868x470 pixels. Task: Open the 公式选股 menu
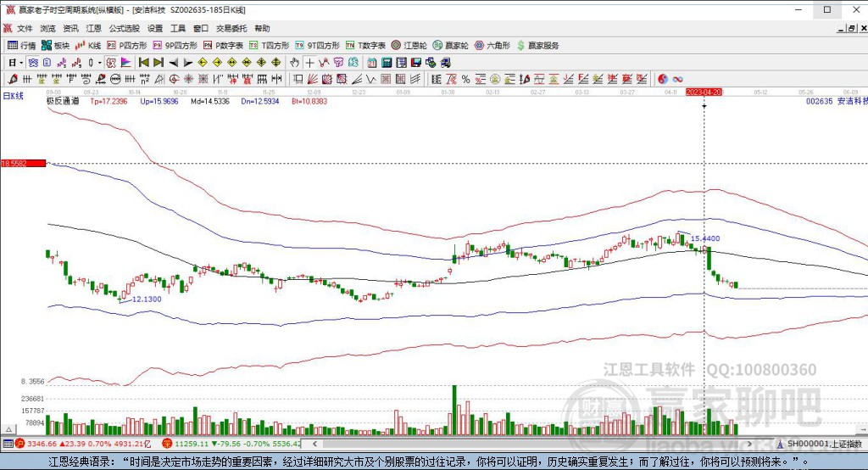tap(124, 28)
